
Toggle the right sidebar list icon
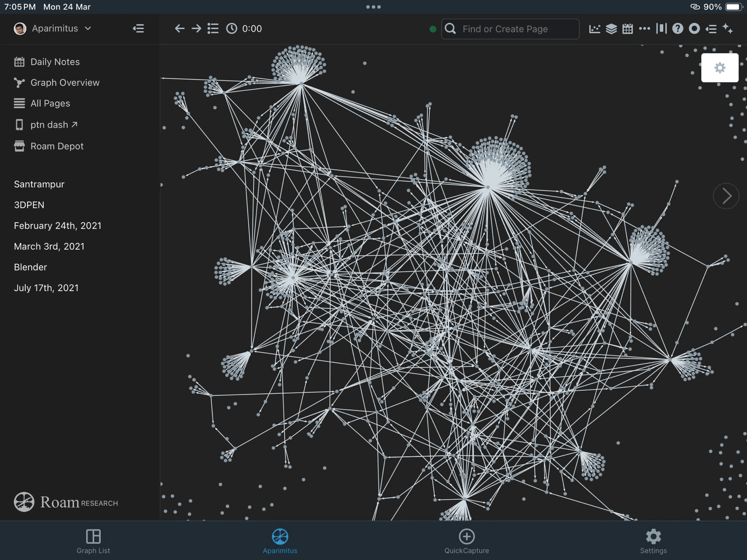(x=711, y=29)
